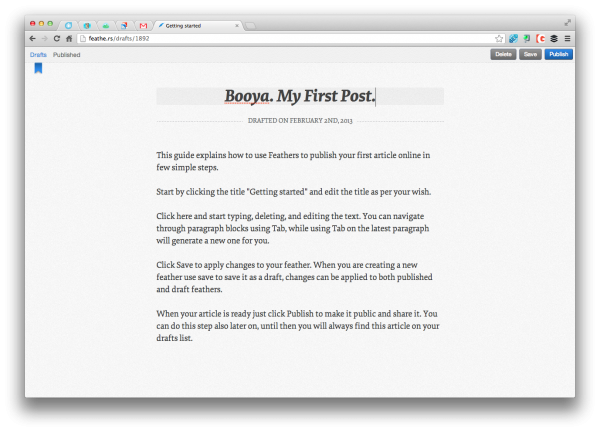Click the blue Publish button
600x432 pixels.
[559, 54]
